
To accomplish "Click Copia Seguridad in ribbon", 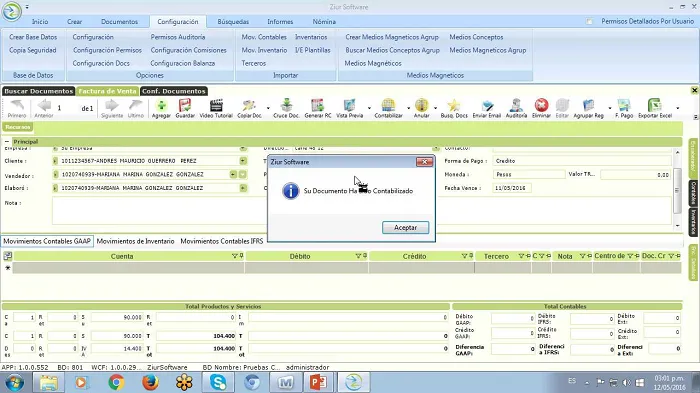I will pos(33,50).
